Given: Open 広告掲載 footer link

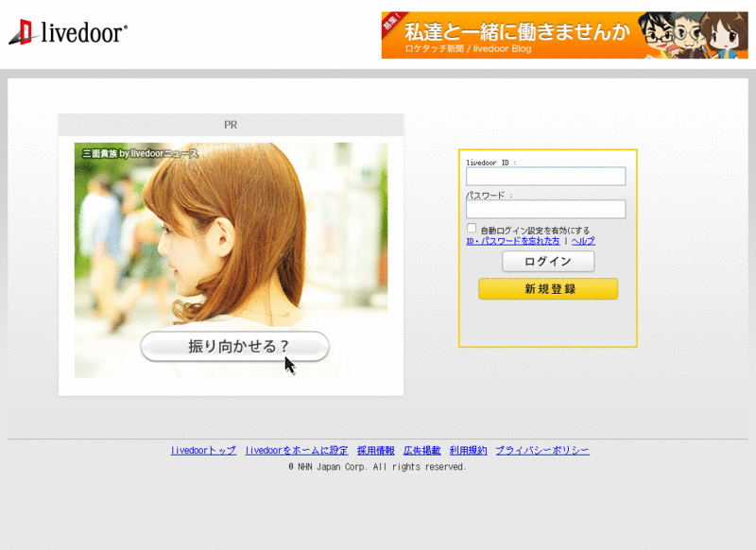Looking at the screenshot, I should tap(421, 450).
